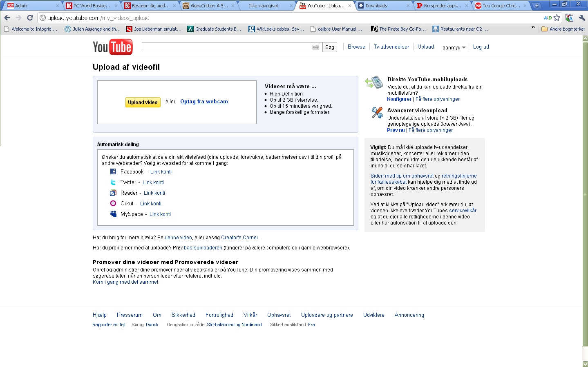
Task: Open the Andre bogmærker bookmarks folder
Action: (x=563, y=29)
